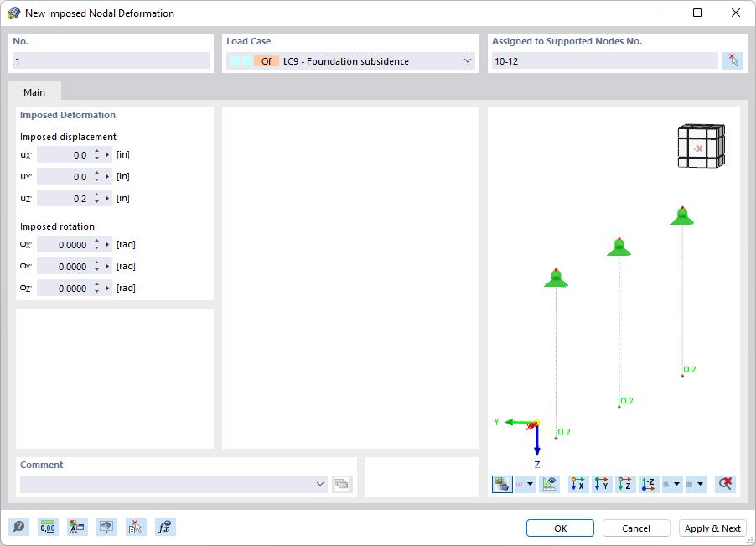Toggle the rendering mode icon in preview
Screen dimensions: 756x546
pos(502,484)
